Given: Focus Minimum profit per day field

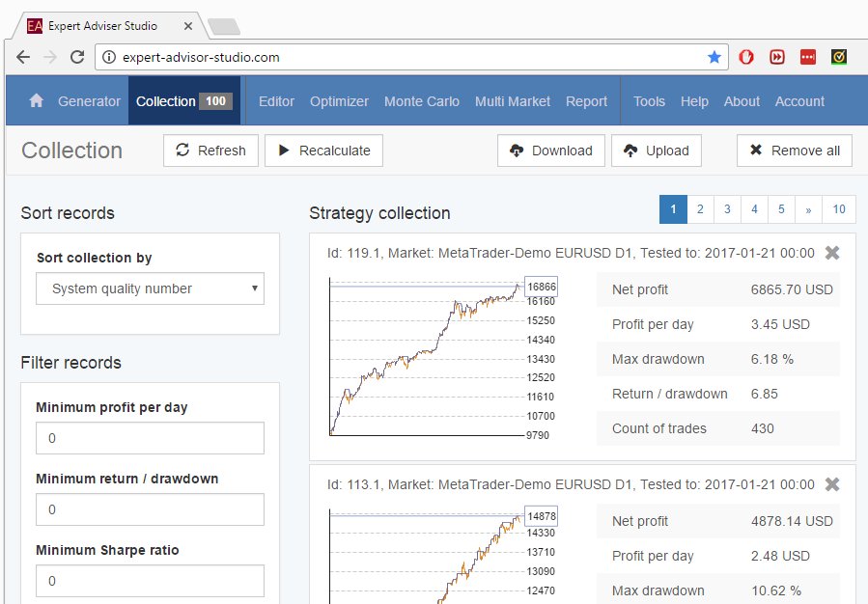Looking at the screenshot, I should [150, 438].
